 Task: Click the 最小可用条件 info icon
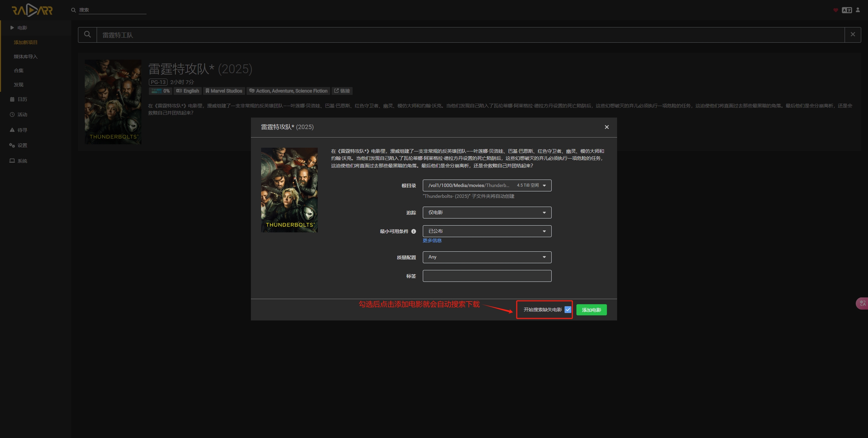(x=414, y=231)
